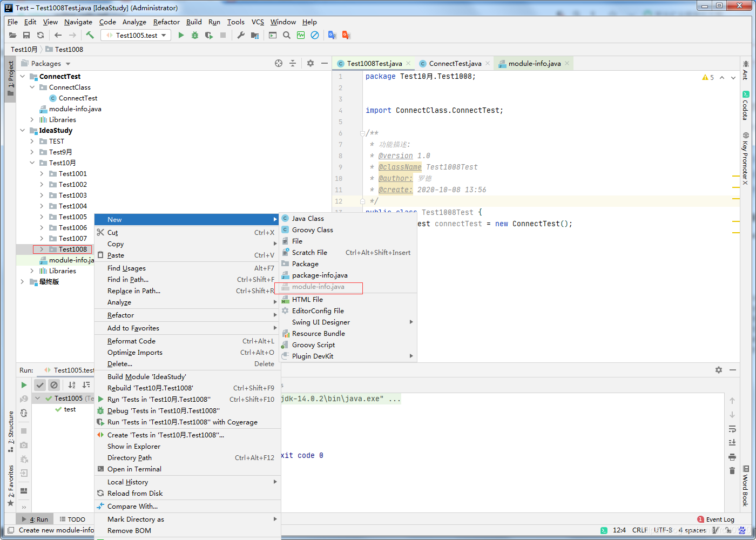Close the Test1008Test.java tab
This screenshot has width=756, height=540.
[x=408, y=63]
